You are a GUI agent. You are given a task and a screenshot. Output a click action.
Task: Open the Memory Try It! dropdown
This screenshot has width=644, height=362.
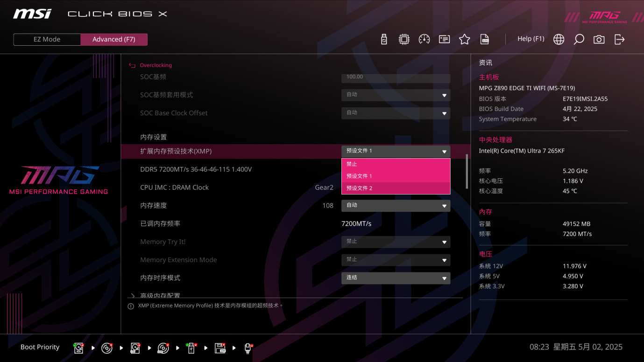396,242
